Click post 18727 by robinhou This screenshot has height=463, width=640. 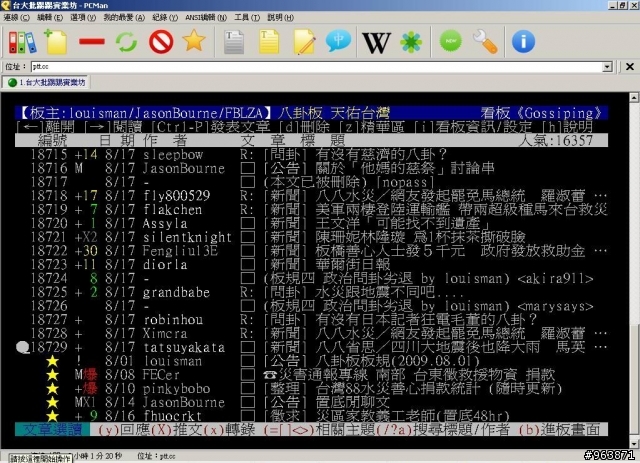click(x=311, y=320)
